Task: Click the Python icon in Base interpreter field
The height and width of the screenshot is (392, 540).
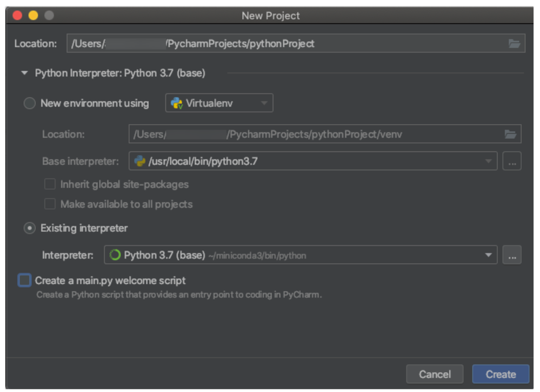Action: (140, 161)
